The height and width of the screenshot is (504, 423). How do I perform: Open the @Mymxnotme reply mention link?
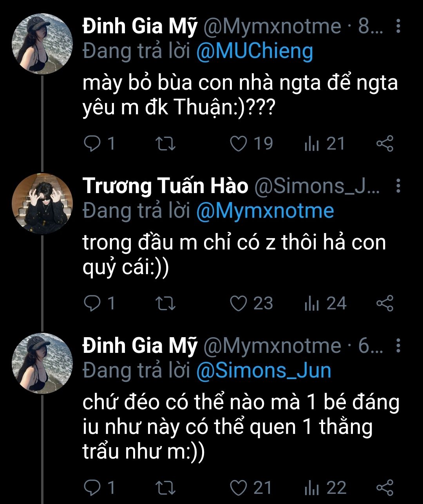coord(265,211)
